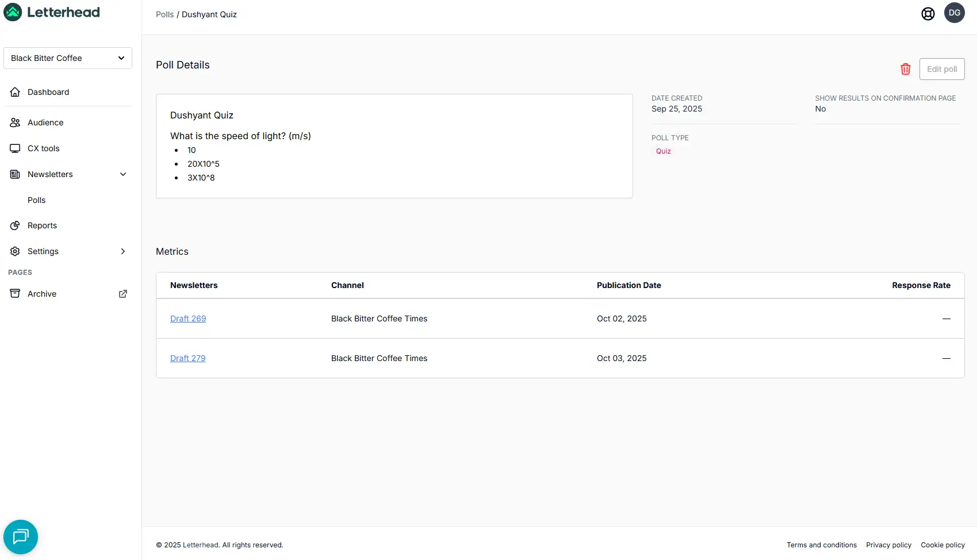Navigate to Polls via breadcrumb
This screenshot has height=560, width=977.
164,14
